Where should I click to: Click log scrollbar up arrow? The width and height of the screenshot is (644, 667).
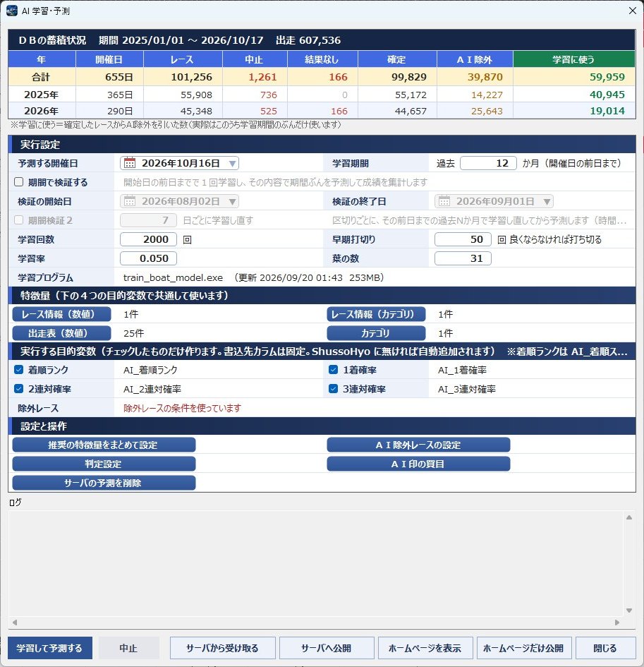629,517
